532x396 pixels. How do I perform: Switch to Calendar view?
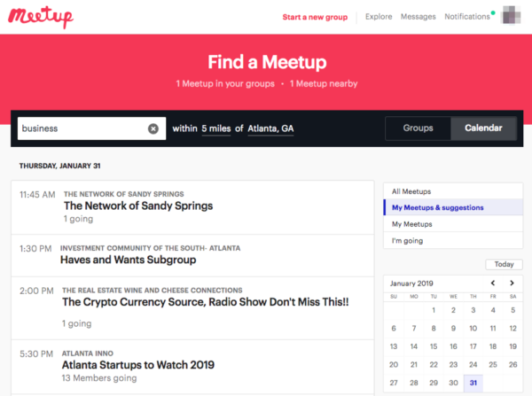[x=483, y=128]
